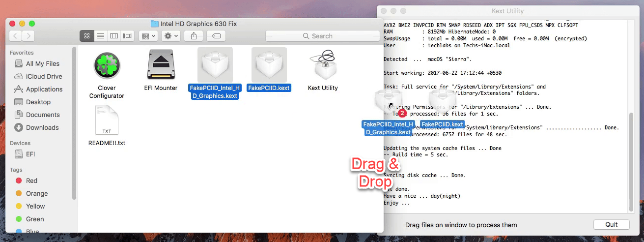The image size is (644, 242).
Task: Click the Edit Tags toolbar button
Action: pos(216,36)
